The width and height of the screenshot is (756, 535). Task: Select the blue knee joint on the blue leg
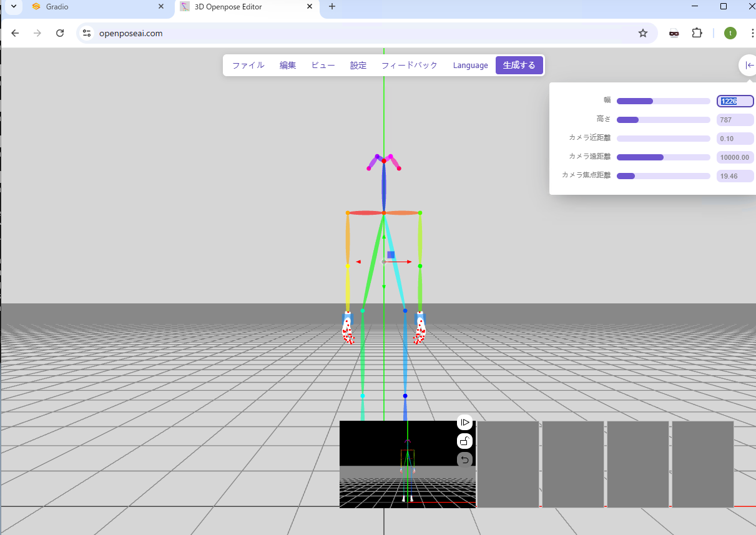click(x=405, y=396)
